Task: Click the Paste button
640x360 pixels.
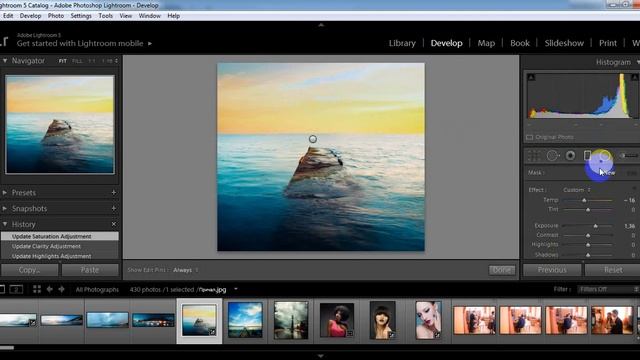Action: pyautogui.click(x=90, y=270)
